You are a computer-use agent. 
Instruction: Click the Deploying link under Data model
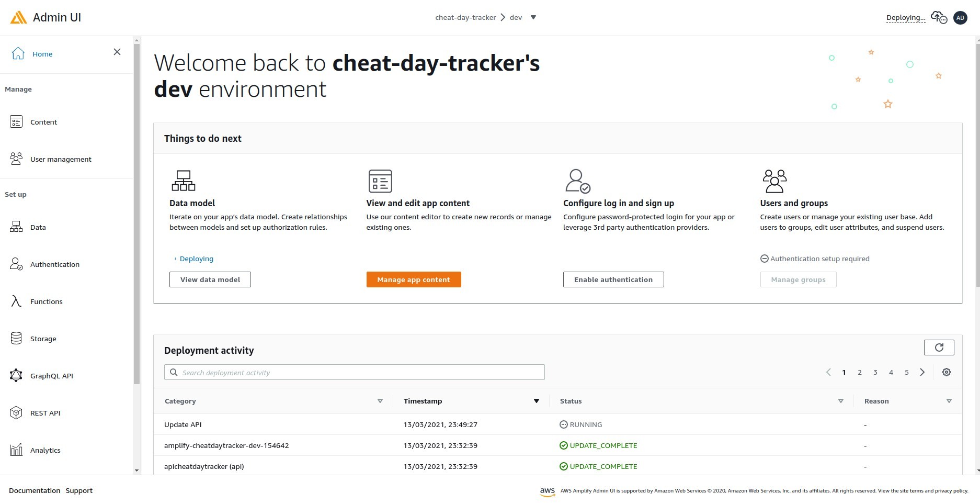(x=197, y=259)
